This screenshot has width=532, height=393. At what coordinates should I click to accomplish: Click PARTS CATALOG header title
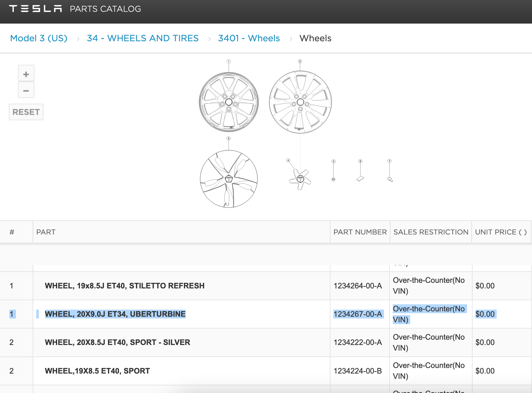tap(105, 9)
